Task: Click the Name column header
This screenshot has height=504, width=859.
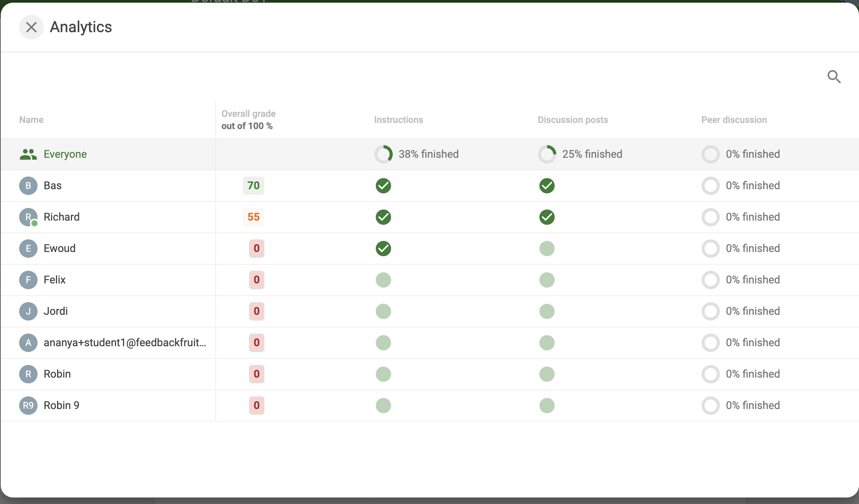Action: (31, 120)
